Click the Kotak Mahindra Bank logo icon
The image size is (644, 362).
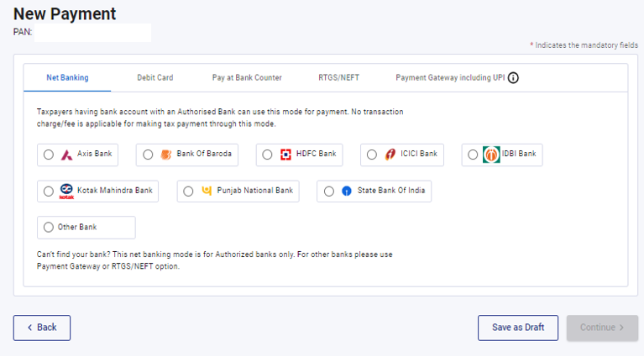pyautogui.click(x=66, y=191)
